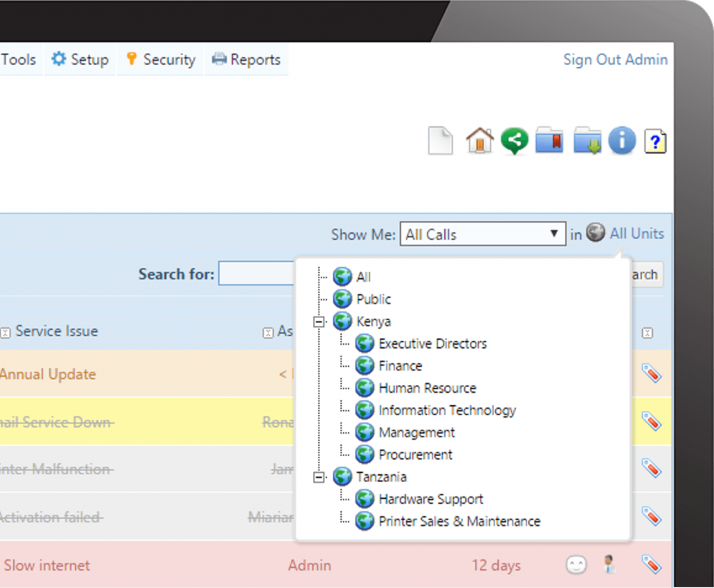Image resolution: width=714 pixels, height=588 pixels.
Task: Open the Slow internet call
Action: (47, 565)
